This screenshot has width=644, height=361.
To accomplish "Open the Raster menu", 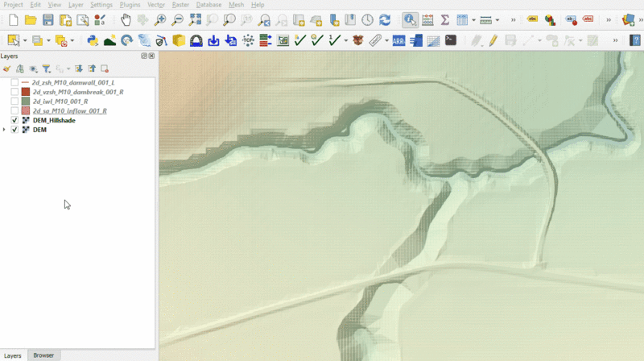I will coord(180,5).
